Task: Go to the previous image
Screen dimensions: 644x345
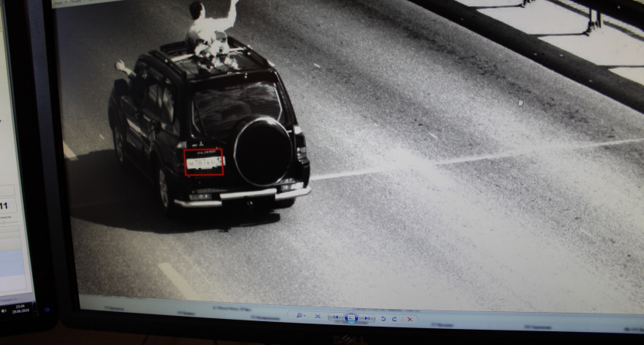Action: pyautogui.click(x=337, y=317)
